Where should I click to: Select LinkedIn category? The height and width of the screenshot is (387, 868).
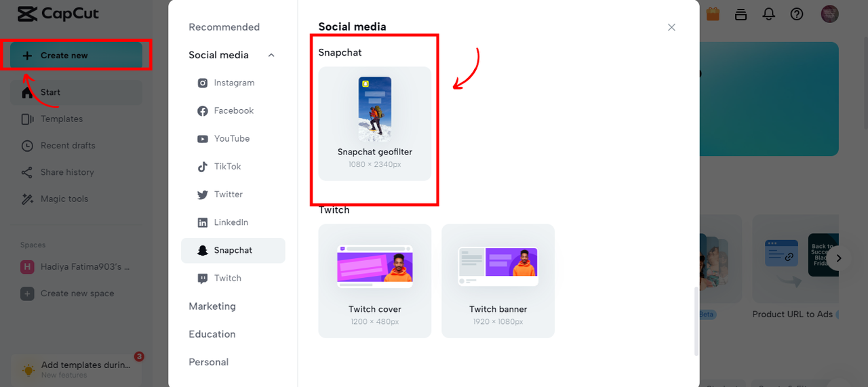[x=231, y=222]
